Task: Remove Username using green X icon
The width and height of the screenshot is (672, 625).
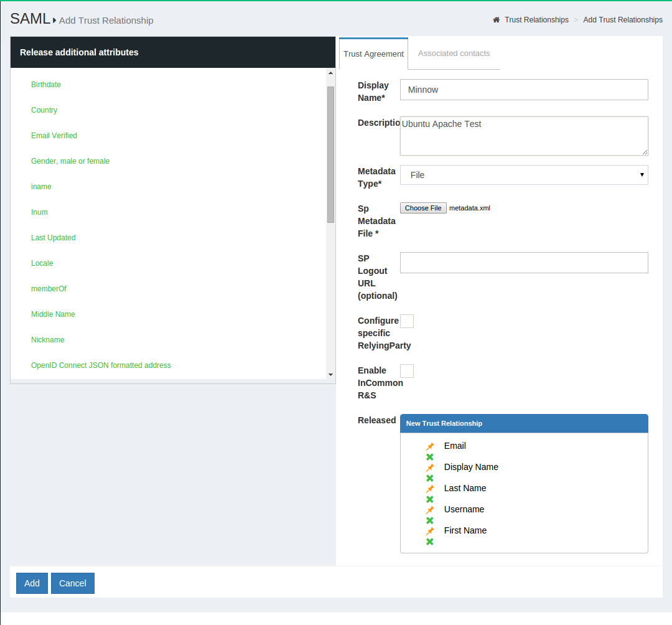Action: [x=429, y=521]
